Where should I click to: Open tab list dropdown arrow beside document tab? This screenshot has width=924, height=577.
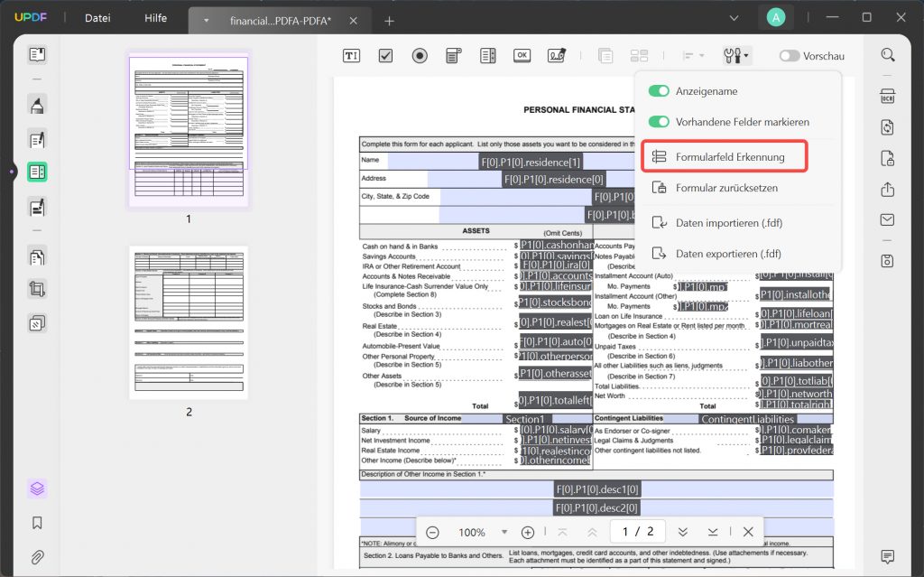point(207,20)
